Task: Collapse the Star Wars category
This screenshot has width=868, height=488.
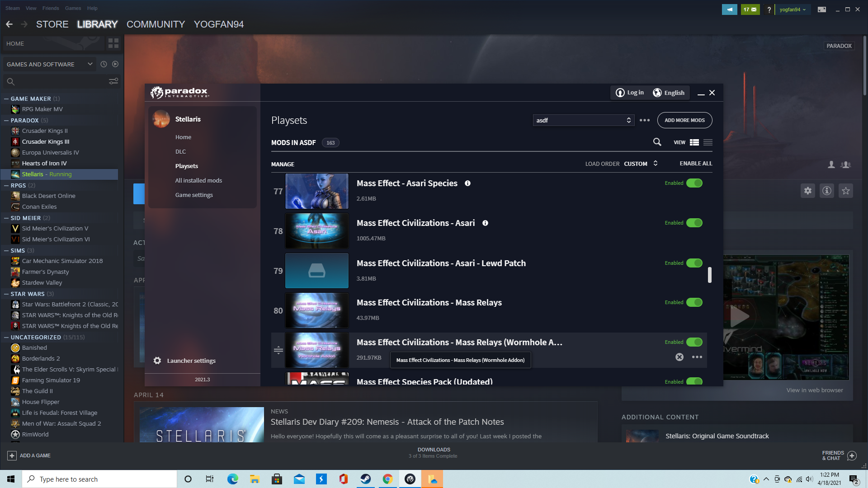Action: (x=6, y=294)
